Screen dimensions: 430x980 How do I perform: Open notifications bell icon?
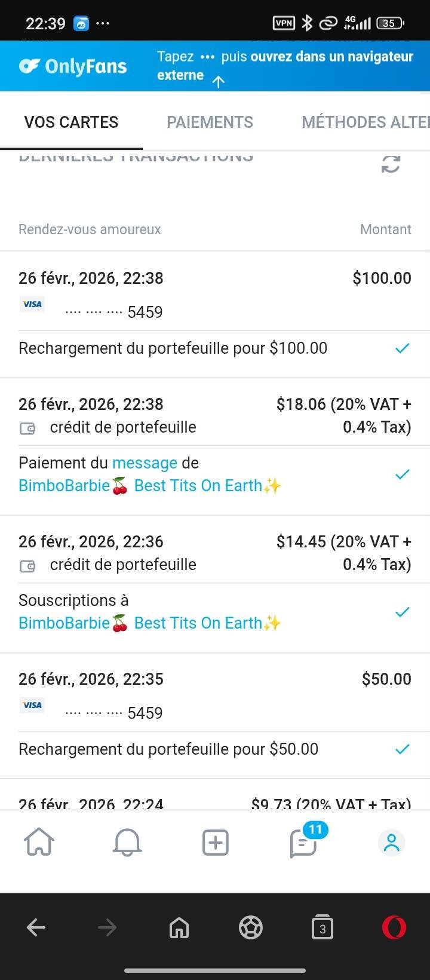click(127, 843)
